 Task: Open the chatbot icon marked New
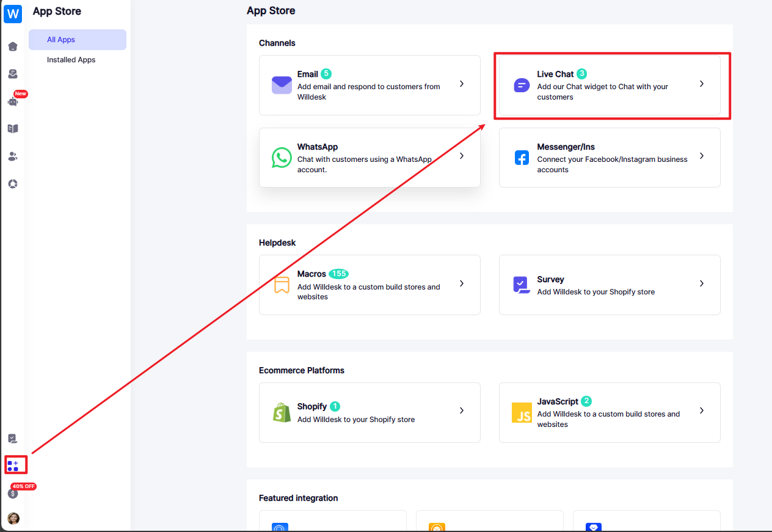(x=13, y=101)
